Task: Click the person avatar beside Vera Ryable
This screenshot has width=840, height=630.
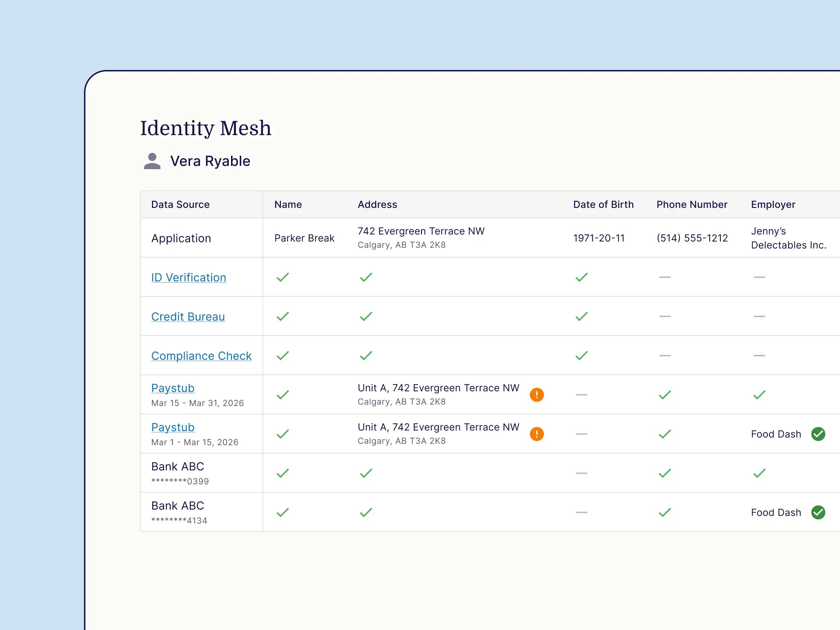Action: pos(152,161)
